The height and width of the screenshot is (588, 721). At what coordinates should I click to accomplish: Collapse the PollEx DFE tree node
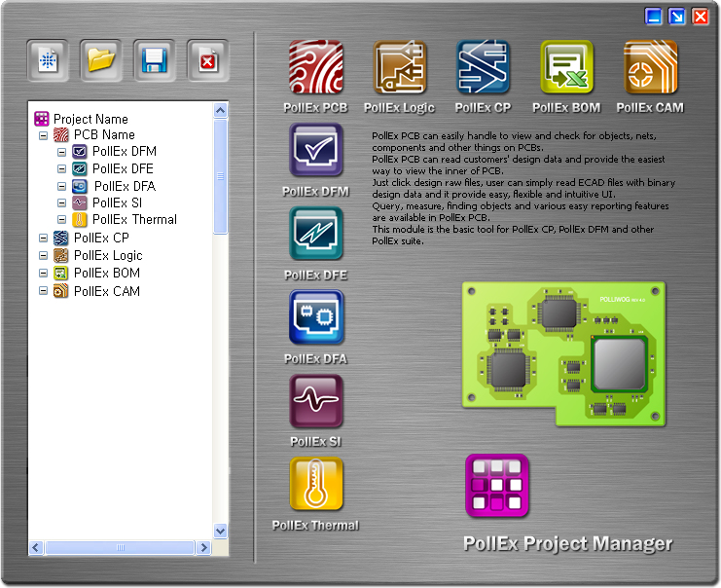tap(61, 168)
